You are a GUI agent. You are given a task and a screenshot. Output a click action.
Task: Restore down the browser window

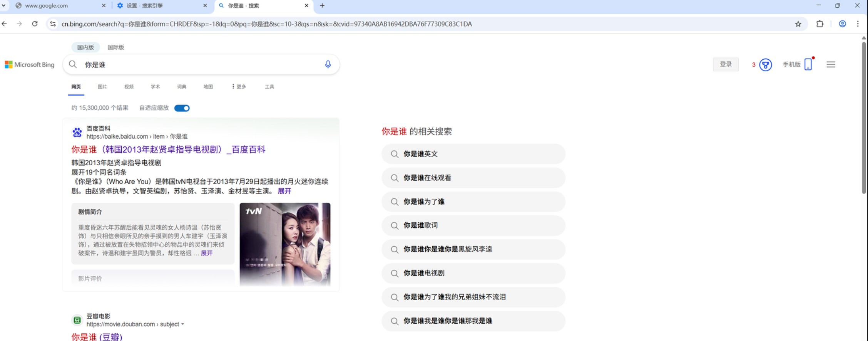(838, 5)
